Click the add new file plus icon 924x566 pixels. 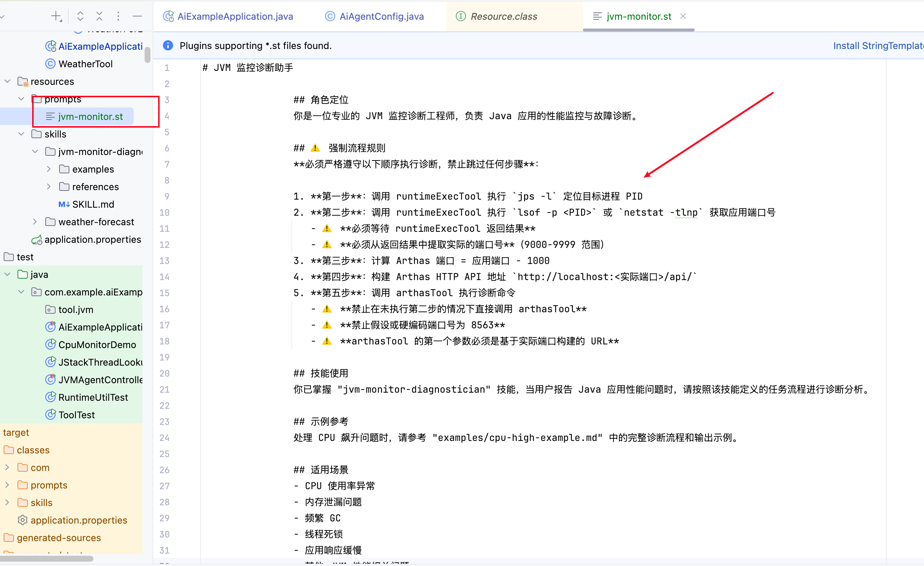[x=56, y=16]
